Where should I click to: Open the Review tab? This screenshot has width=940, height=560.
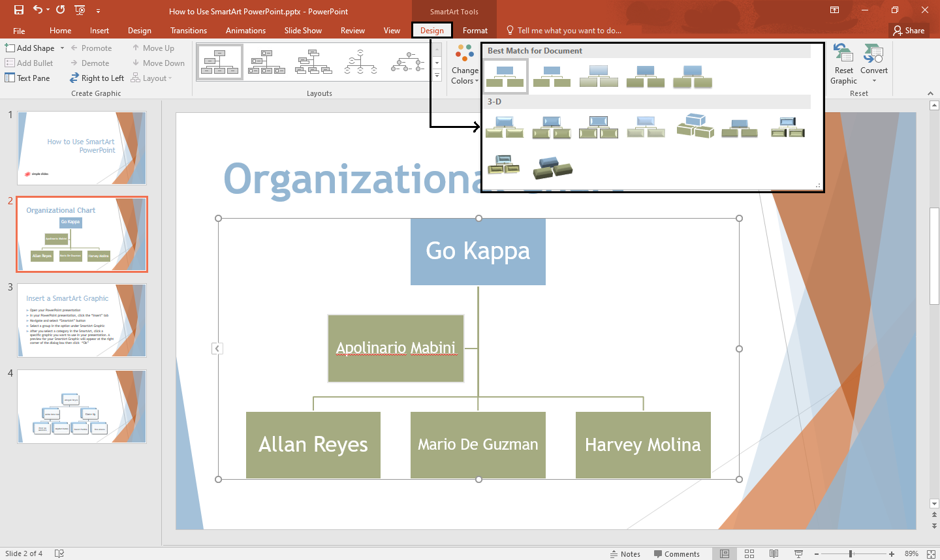pyautogui.click(x=352, y=31)
